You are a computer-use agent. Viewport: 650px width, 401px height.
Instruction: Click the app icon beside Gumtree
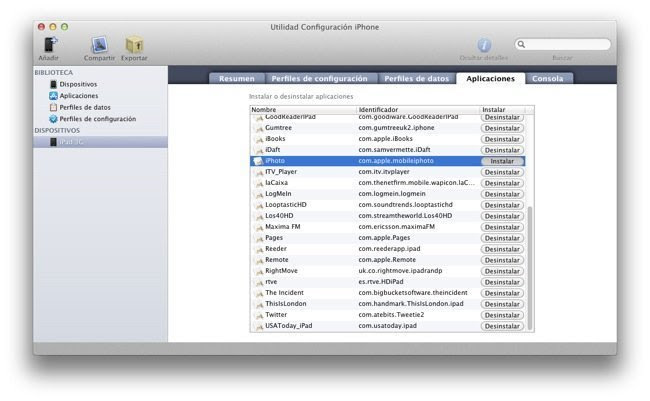point(259,128)
